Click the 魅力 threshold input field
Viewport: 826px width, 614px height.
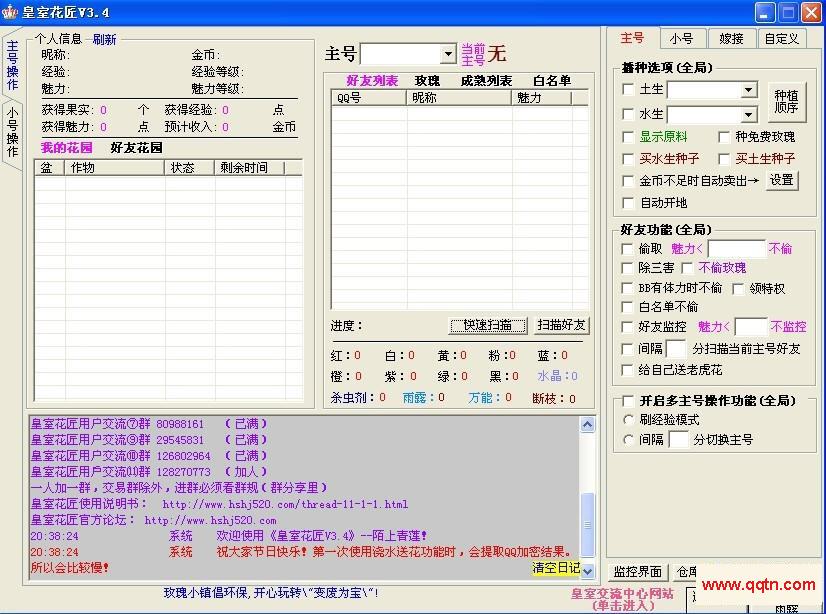tap(737, 248)
